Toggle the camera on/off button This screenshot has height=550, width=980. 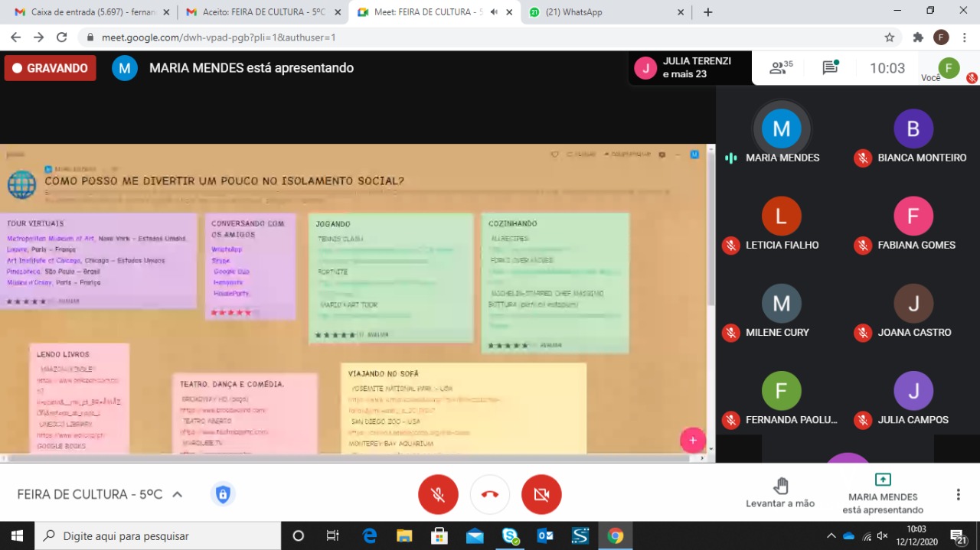coord(541,494)
